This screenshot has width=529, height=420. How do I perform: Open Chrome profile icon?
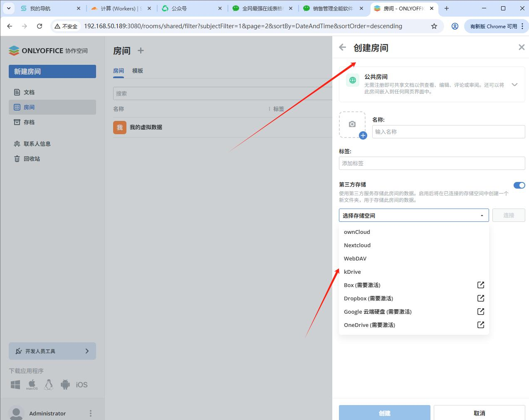455,26
